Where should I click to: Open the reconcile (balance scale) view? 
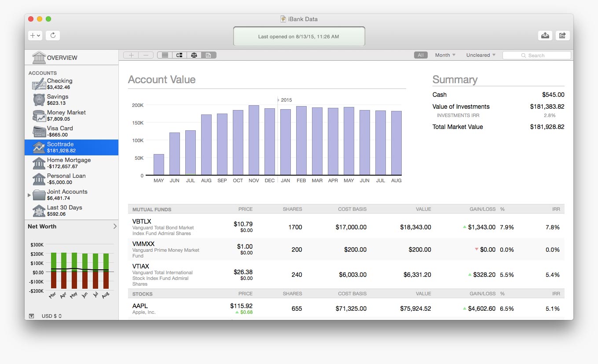[x=194, y=55]
